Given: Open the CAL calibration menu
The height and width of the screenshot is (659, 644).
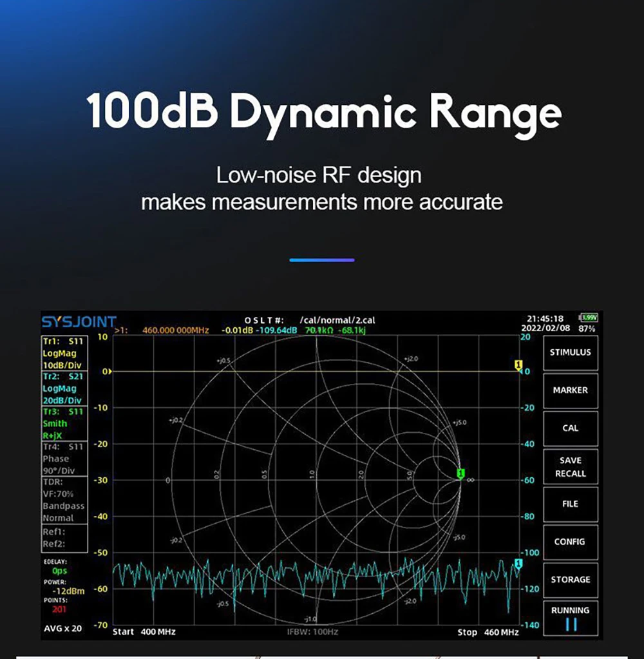Looking at the screenshot, I should [571, 428].
